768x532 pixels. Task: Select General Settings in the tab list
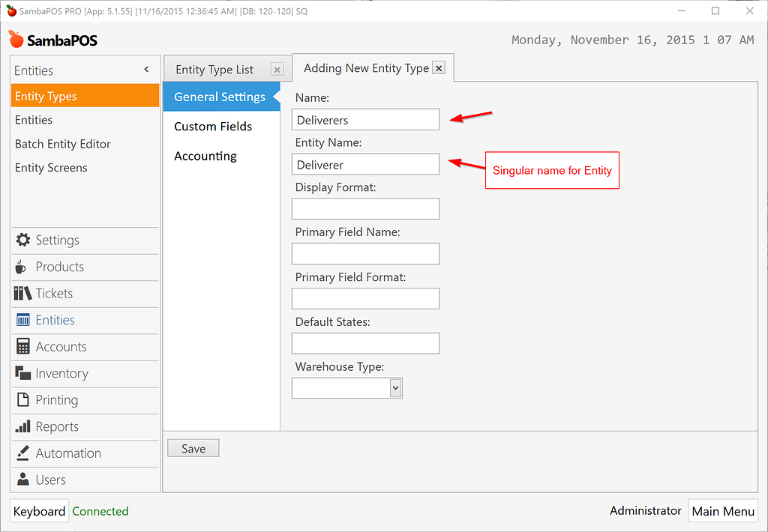point(220,97)
